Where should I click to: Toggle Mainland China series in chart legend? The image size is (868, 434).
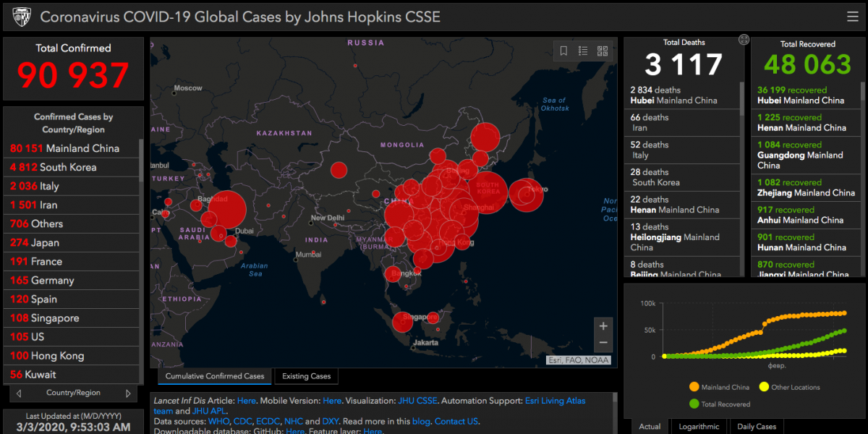[x=720, y=387]
